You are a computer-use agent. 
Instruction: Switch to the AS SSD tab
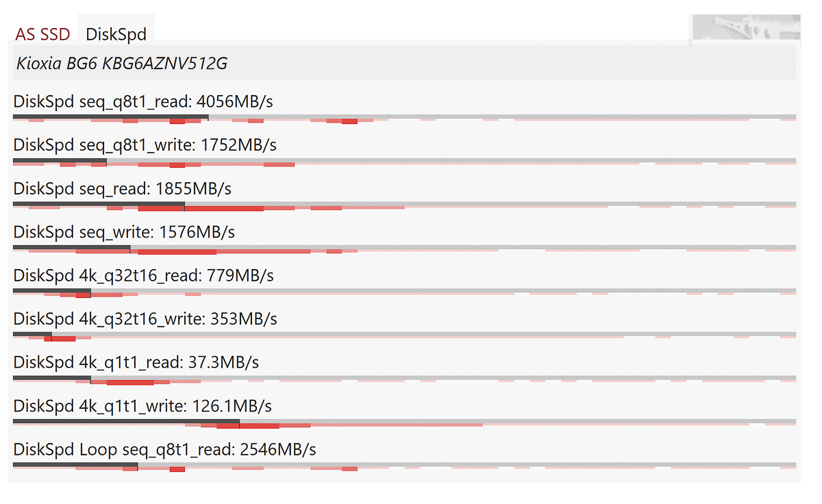coord(42,34)
